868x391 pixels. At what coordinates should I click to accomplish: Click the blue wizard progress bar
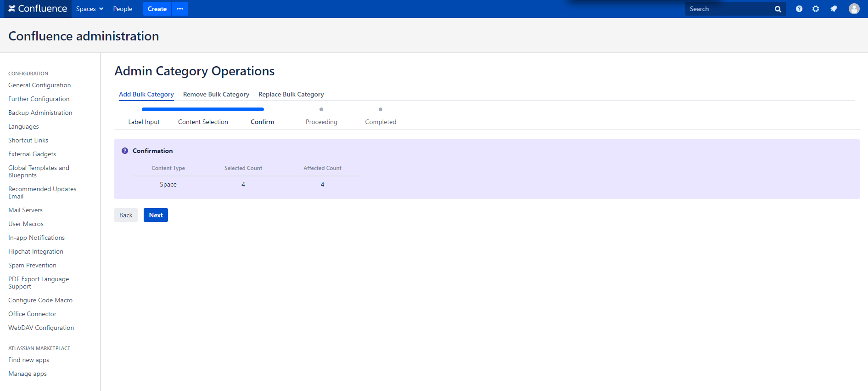tap(203, 109)
